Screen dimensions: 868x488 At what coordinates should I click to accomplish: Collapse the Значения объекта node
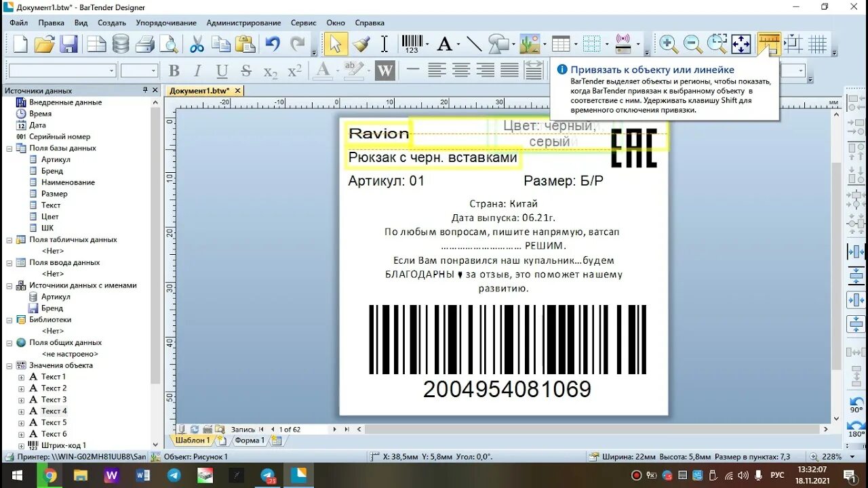click(x=9, y=365)
